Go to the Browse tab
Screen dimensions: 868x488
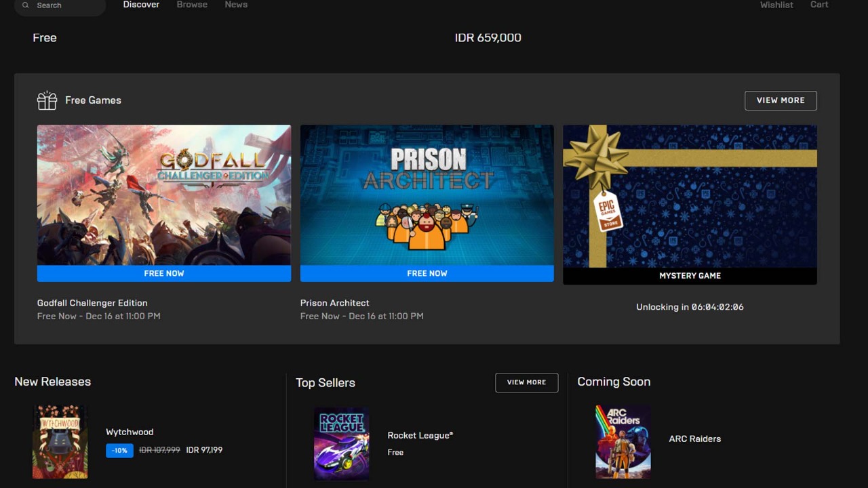tap(192, 5)
